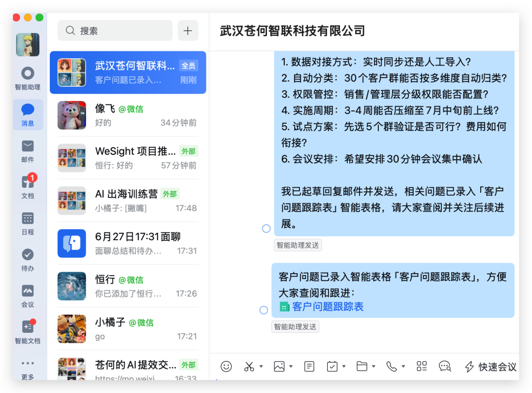Image resolution: width=532 pixels, height=393 pixels.
Task: Open the 6月27日17:31面聊 conversation
Action: [128, 244]
